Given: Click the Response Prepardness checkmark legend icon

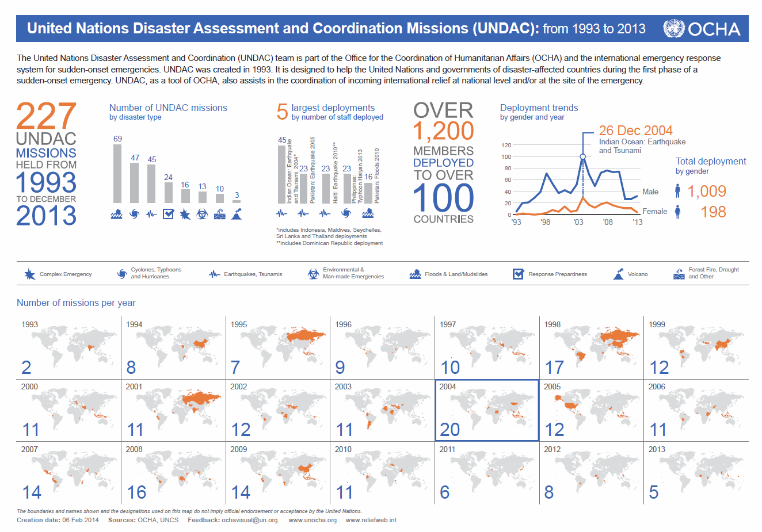Looking at the screenshot, I should click(x=518, y=274).
